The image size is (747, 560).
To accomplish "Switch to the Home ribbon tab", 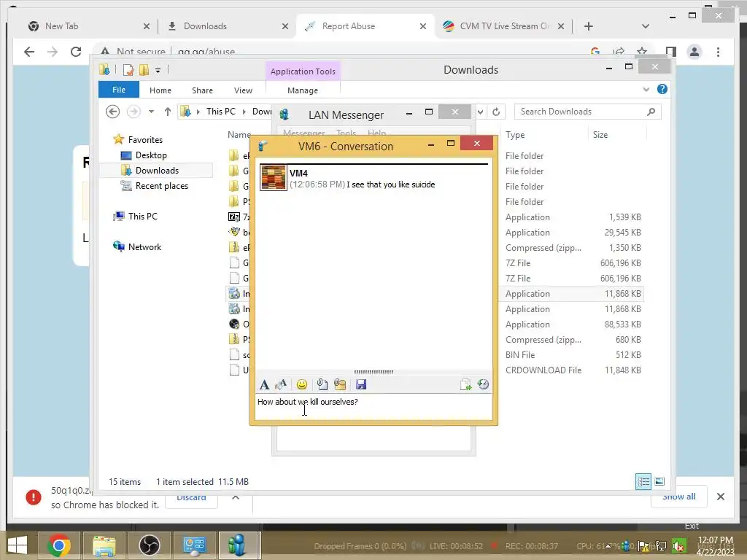I will pyautogui.click(x=160, y=90).
